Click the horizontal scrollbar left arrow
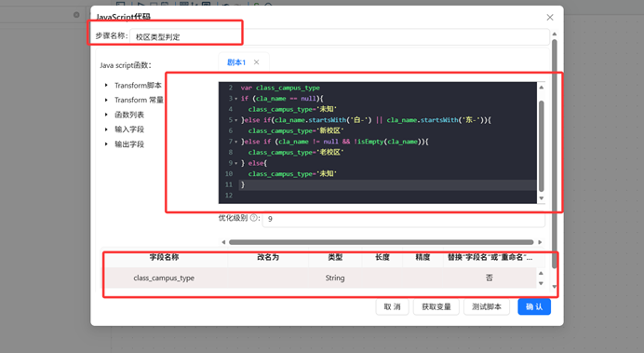 (223, 242)
